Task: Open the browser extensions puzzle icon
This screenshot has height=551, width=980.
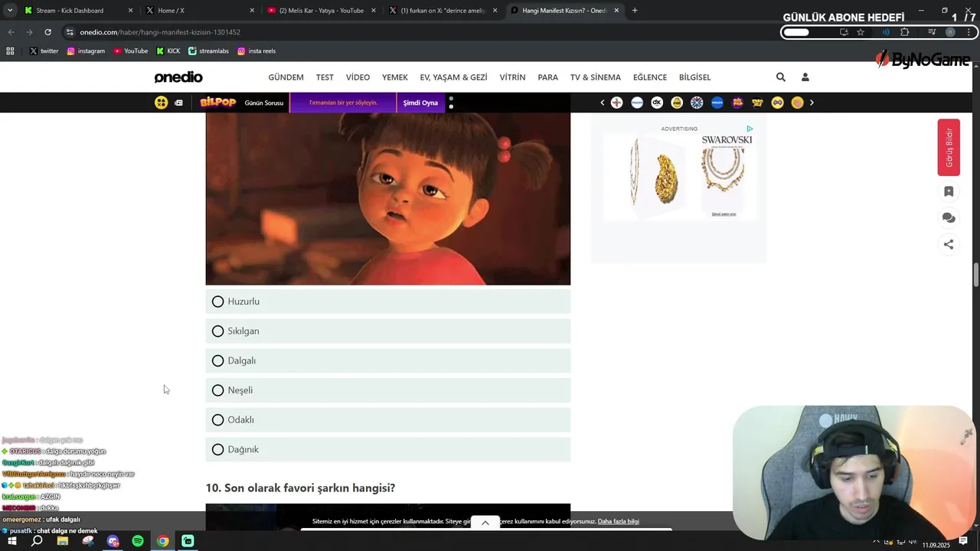Action: click(x=905, y=32)
